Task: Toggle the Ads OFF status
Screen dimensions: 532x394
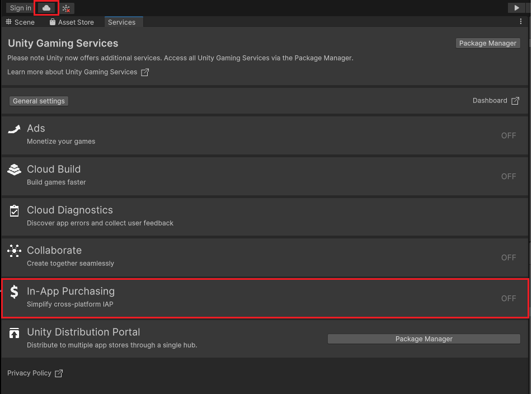Action: (509, 136)
